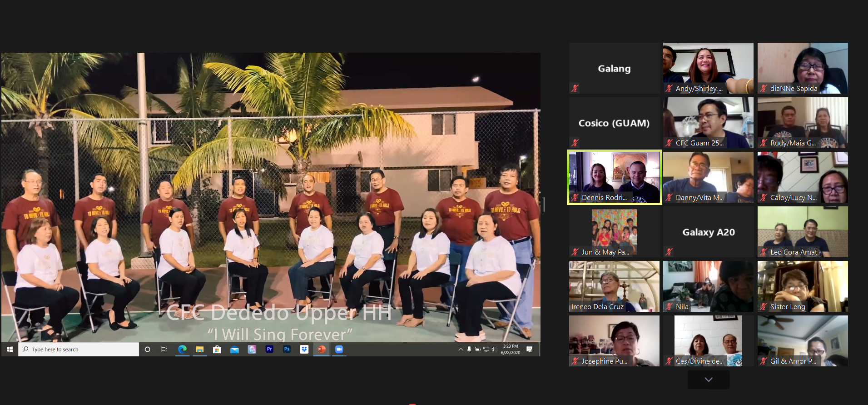Select the Cosico (GUAM) participant tile
Screen dimensions: 868x405
pyautogui.click(x=614, y=123)
